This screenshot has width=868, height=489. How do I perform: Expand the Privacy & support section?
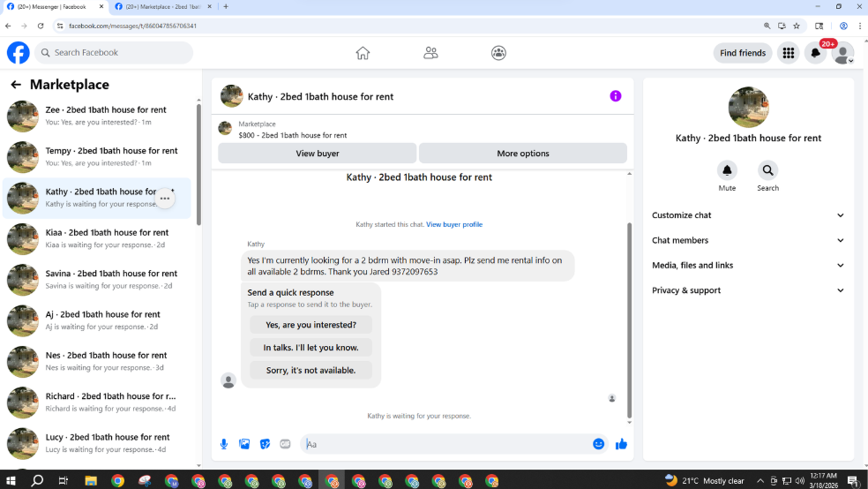(748, 290)
